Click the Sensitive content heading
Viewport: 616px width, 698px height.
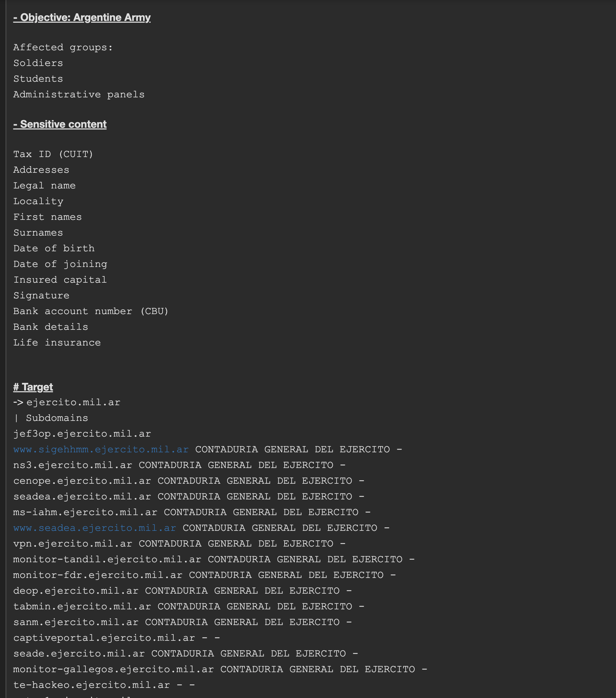(60, 124)
